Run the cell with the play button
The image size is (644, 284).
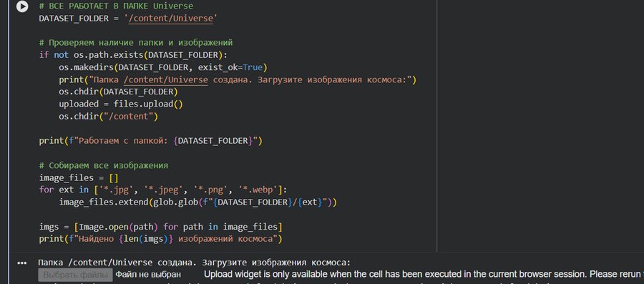22,6
